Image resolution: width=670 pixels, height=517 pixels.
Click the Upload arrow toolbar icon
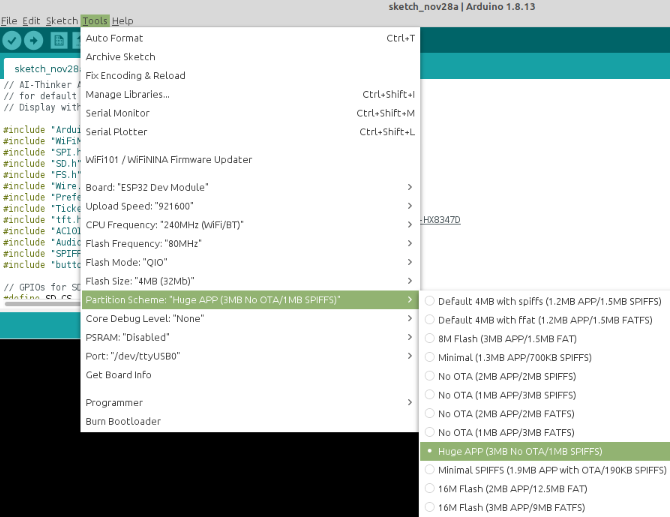pos(34,40)
